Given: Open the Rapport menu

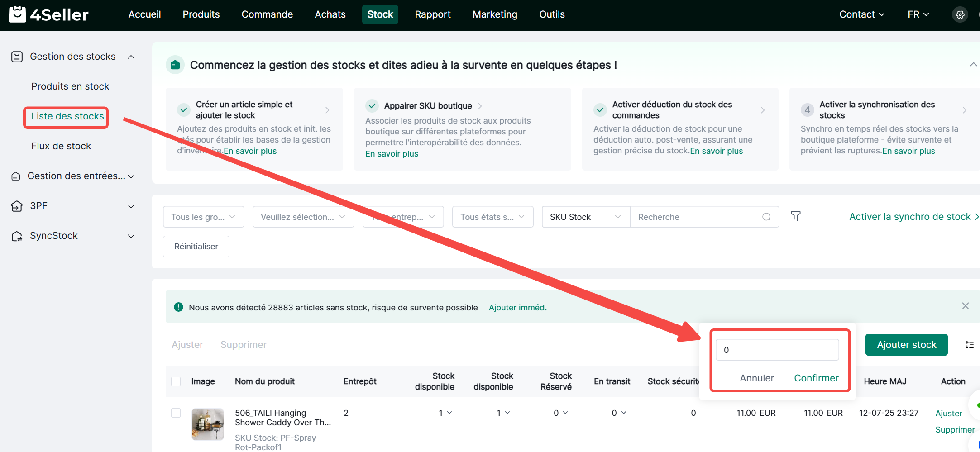Looking at the screenshot, I should (432, 14).
